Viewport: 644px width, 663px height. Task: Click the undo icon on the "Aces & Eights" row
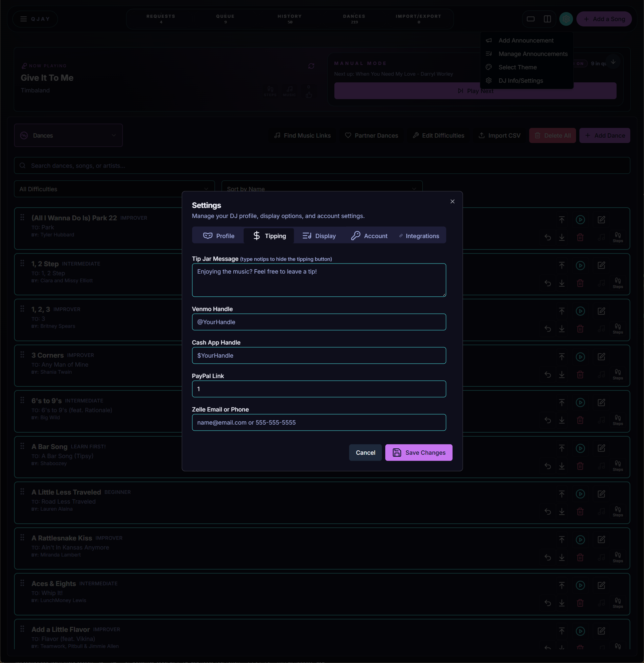point(548,603)
